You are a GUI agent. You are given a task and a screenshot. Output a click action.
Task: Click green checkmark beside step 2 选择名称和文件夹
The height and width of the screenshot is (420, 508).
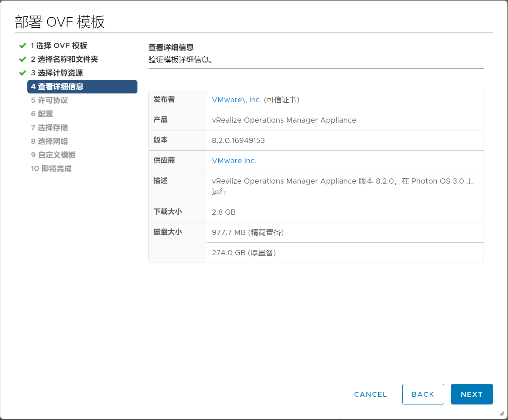tap(23, 59)
